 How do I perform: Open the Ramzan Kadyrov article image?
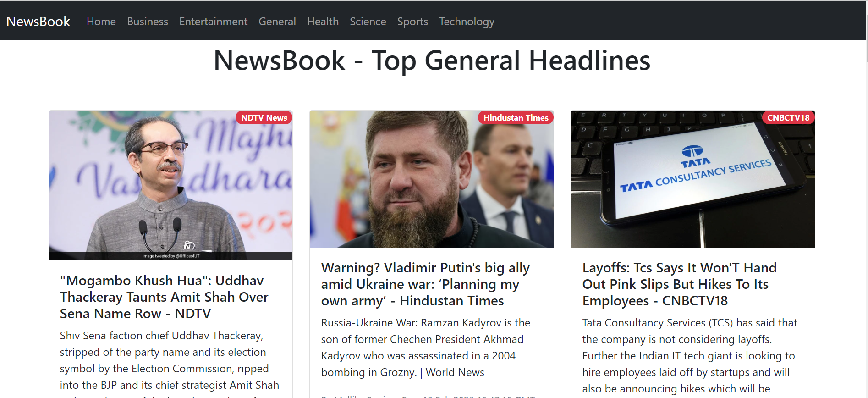click(x=432, y=179)
